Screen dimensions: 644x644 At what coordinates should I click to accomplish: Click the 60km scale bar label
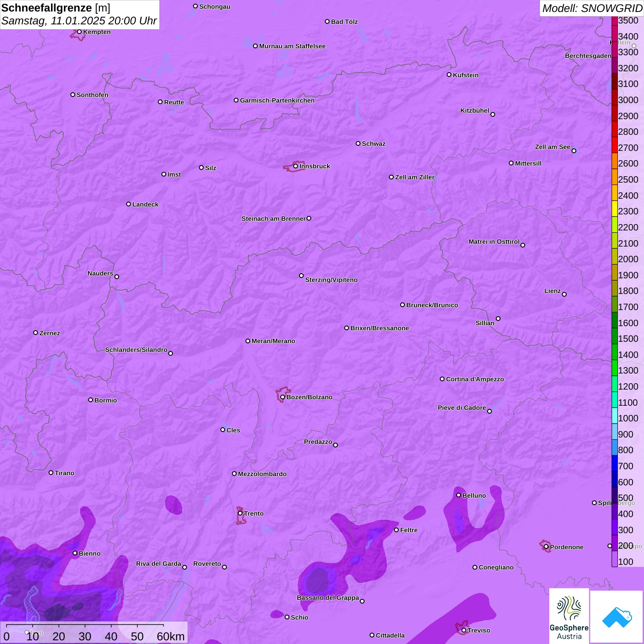[171, 636]
